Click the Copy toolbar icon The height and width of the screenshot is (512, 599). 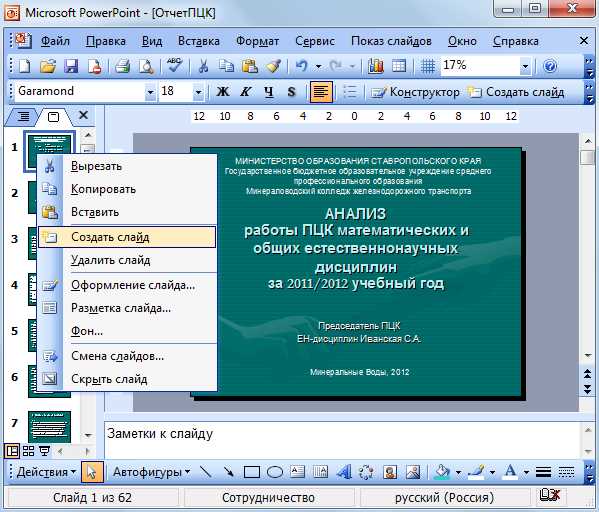[x=226, y=66]
